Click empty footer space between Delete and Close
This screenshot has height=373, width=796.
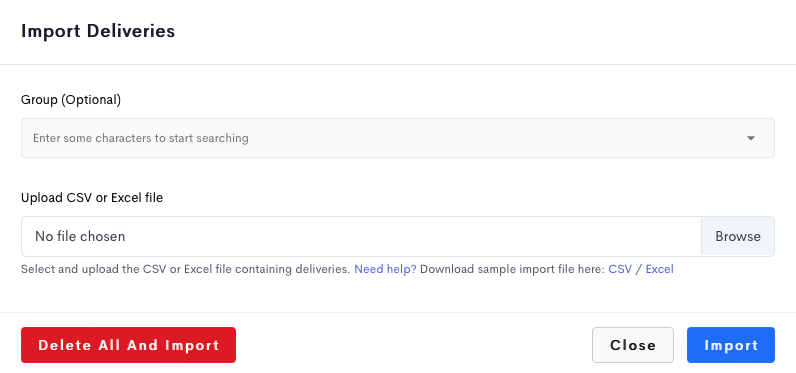414,345
